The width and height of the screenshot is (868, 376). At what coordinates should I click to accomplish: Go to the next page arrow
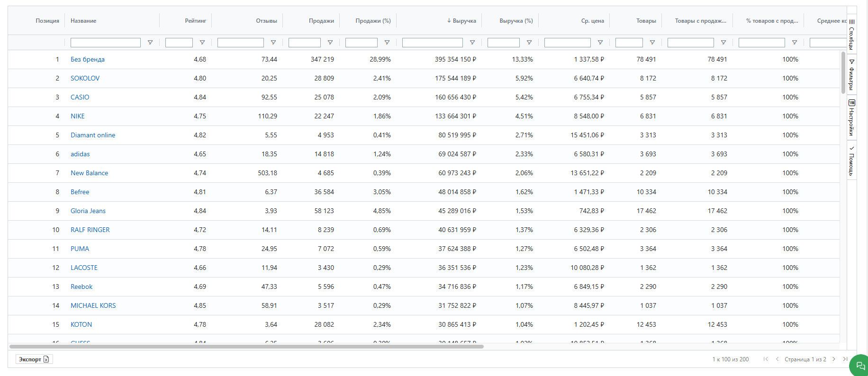click(834, 359)
